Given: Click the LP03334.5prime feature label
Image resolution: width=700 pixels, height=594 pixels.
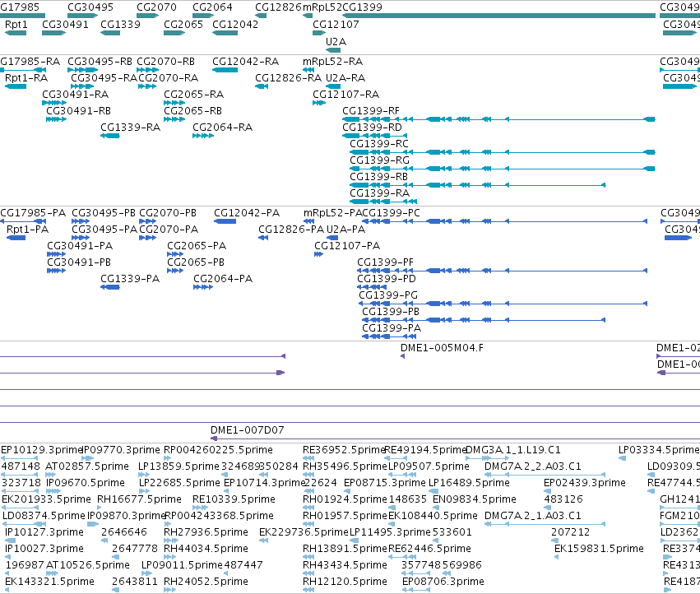Looking at the screenshot, I should tap(659, 450).
